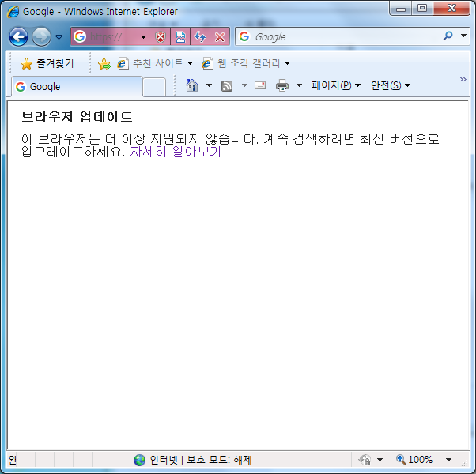
Task: Click the Read mail envelope icon
Action: pos(260,85)
